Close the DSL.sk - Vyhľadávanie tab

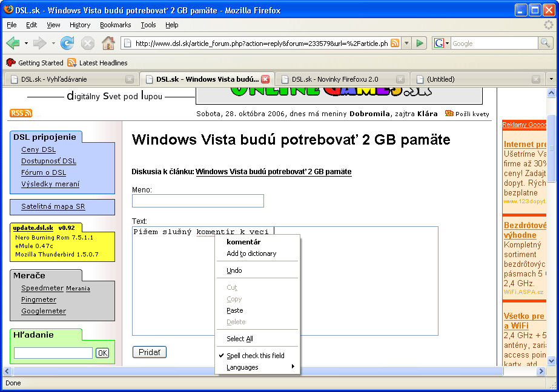(x=130, y=79)
